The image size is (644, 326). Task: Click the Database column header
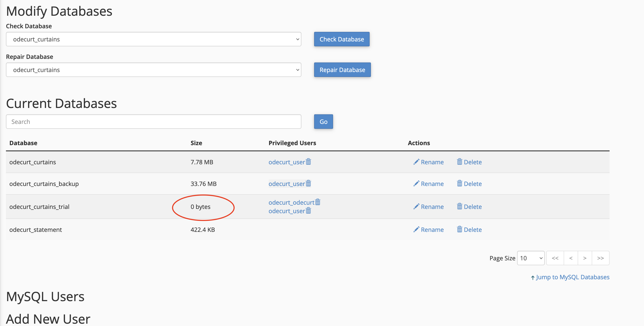(23, 143)
